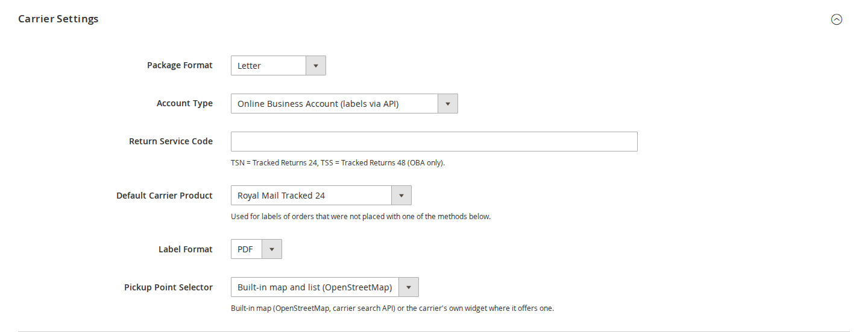Screen dimensions: 868x332
Task: Open the Pickup Point Selector dropdown
Action: 325,287
